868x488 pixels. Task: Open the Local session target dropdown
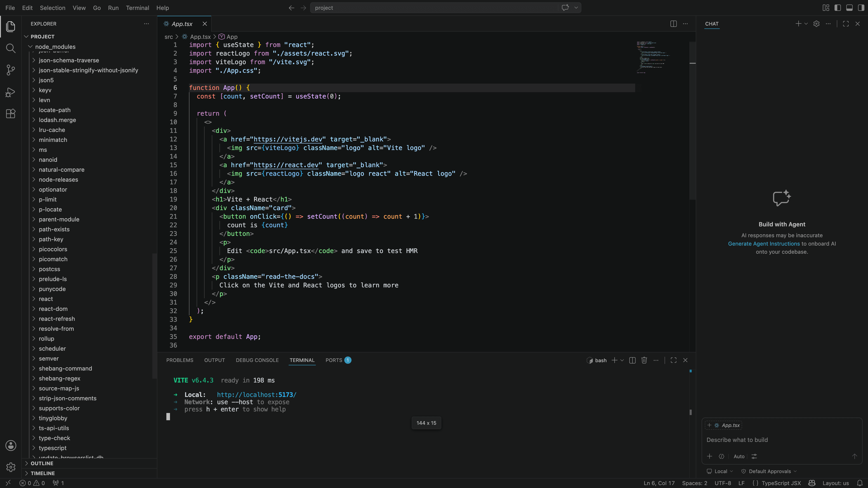click(x=720, y=471)
